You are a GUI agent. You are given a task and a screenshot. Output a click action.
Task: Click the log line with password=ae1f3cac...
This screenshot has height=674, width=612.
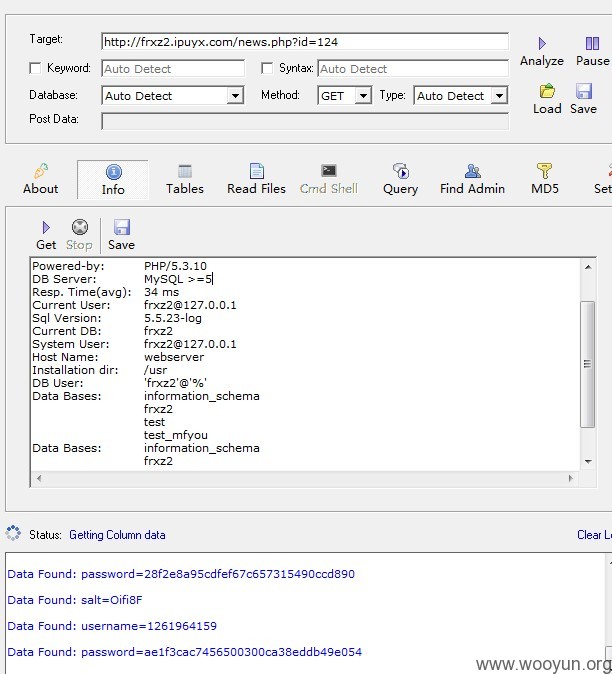pos(184,652)
